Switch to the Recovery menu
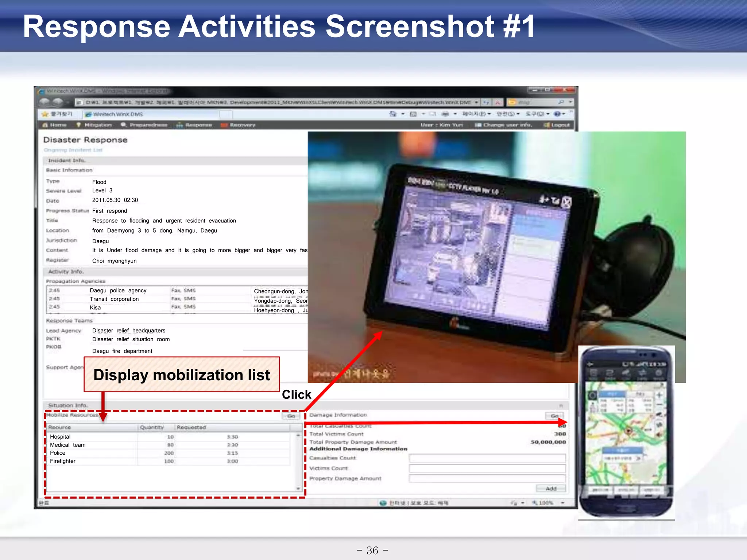 click(242, 125)
